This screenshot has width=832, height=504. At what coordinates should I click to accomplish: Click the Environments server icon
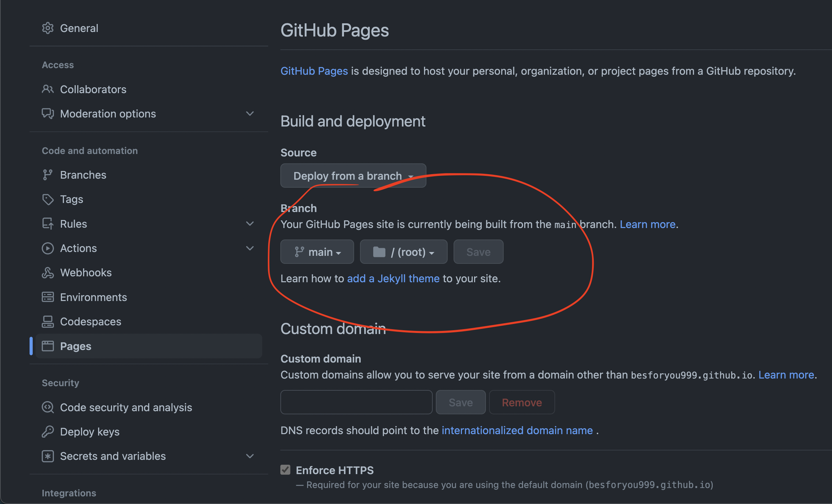[48, 297]
